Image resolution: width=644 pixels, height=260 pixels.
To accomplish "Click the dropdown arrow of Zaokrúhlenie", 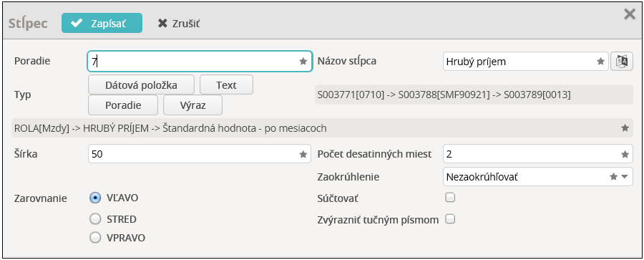I will pos(624,177).
